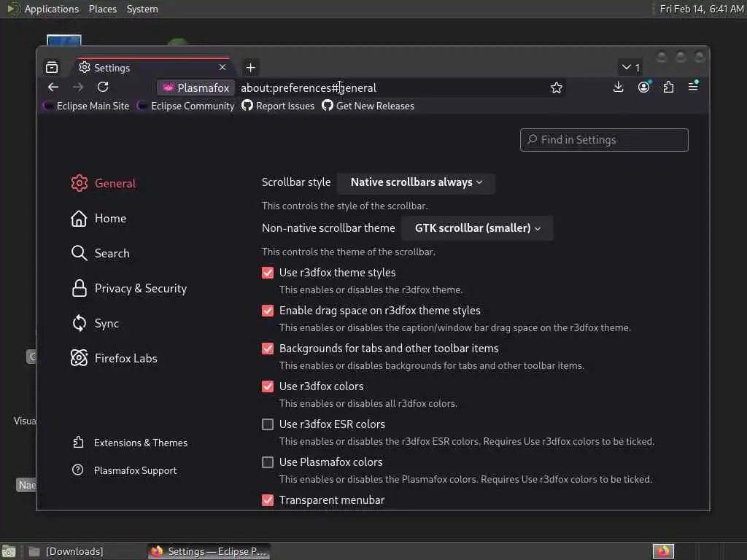Select the Settings browser tab
Viewport: 747px width, 560px height.
pos(152,68)
